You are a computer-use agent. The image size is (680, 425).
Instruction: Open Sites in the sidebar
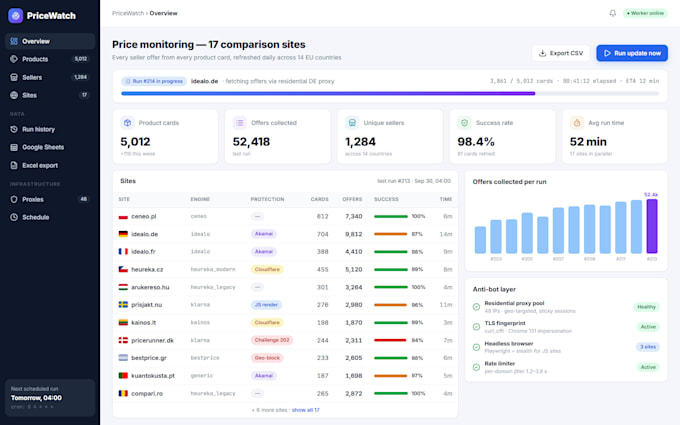point(50,95)
